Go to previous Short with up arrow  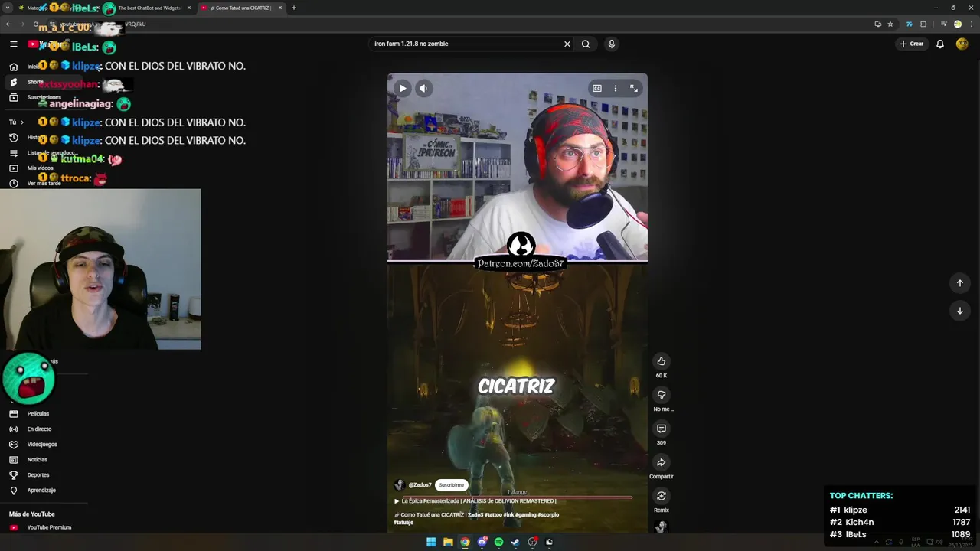959,283
